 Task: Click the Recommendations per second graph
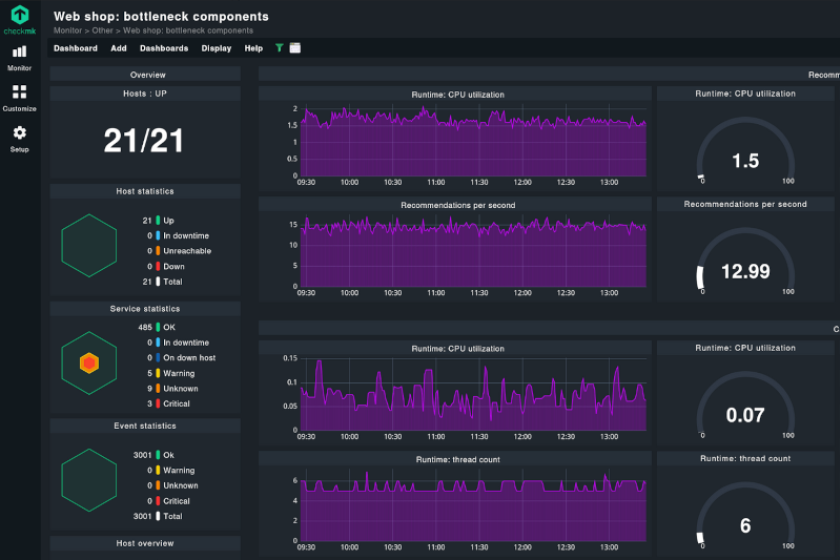tap(472, 253)
